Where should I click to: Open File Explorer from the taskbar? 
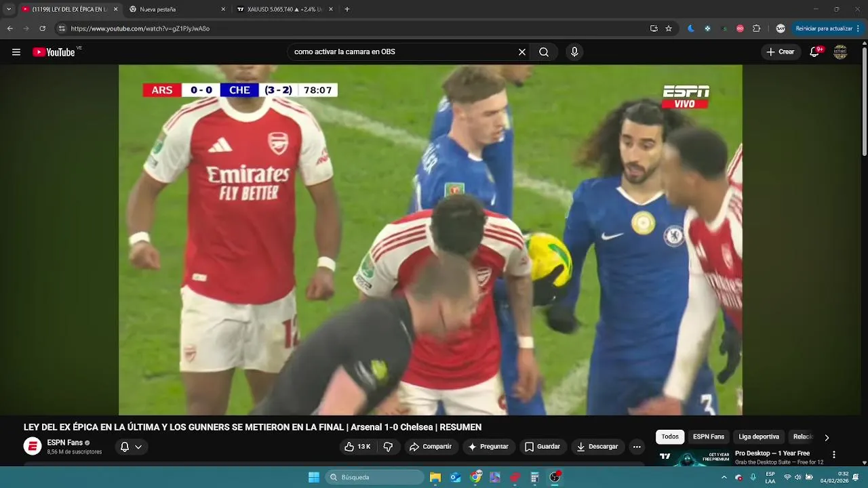(435, 477)
